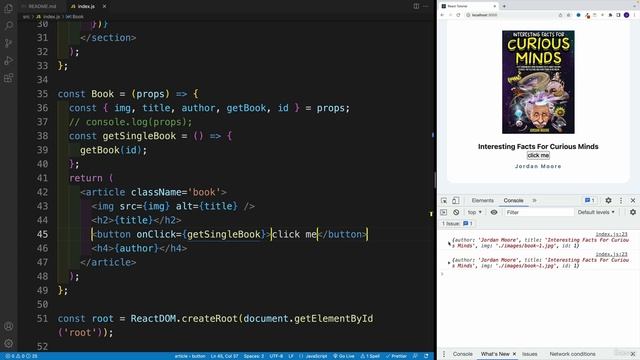The width and height of the screenshot is (640, 360).
Task: Toggle the browser side panel icon
Action: click(618, 15)
